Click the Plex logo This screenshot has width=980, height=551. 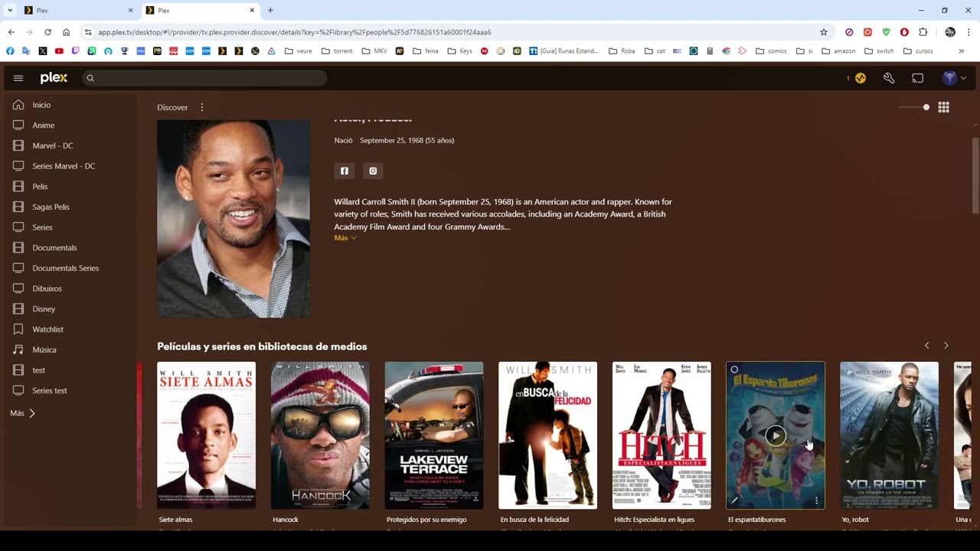(x=54, y=78)
